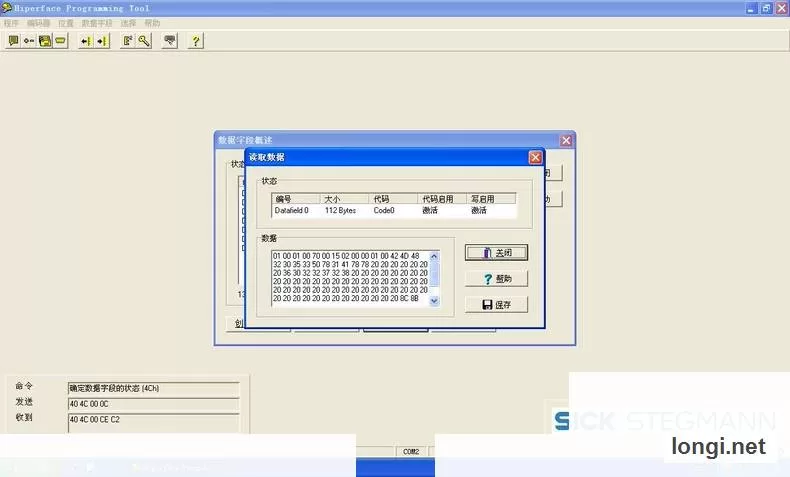Viewport: 790px width, 477px height.
Task: Click the data field document toolbar icon
Action: click(128, 41)
